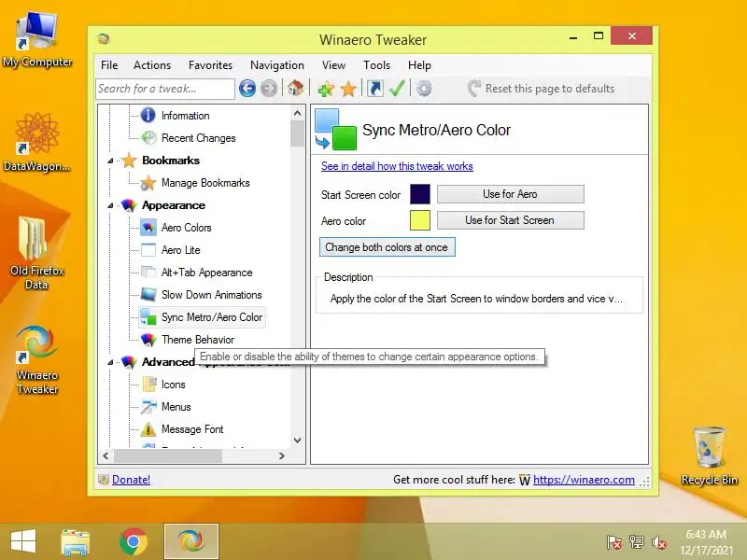Open the Favorites menu

(211, 65)
